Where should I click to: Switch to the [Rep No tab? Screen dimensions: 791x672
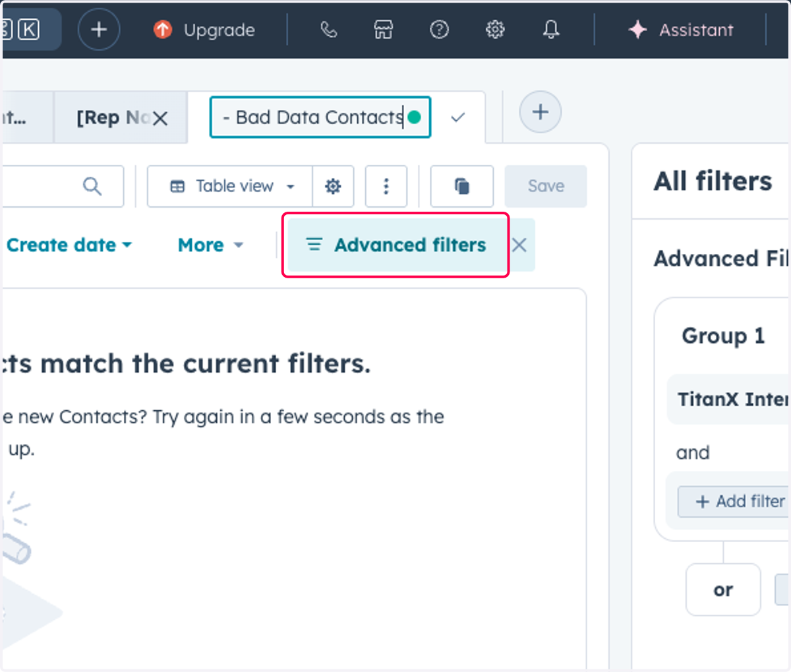click(112, 118)
